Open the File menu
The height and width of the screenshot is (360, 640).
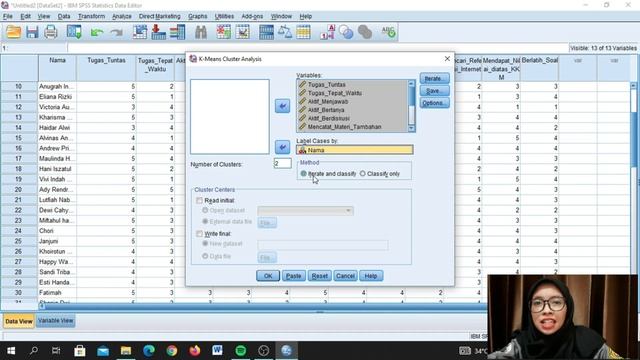coord(8,16)
